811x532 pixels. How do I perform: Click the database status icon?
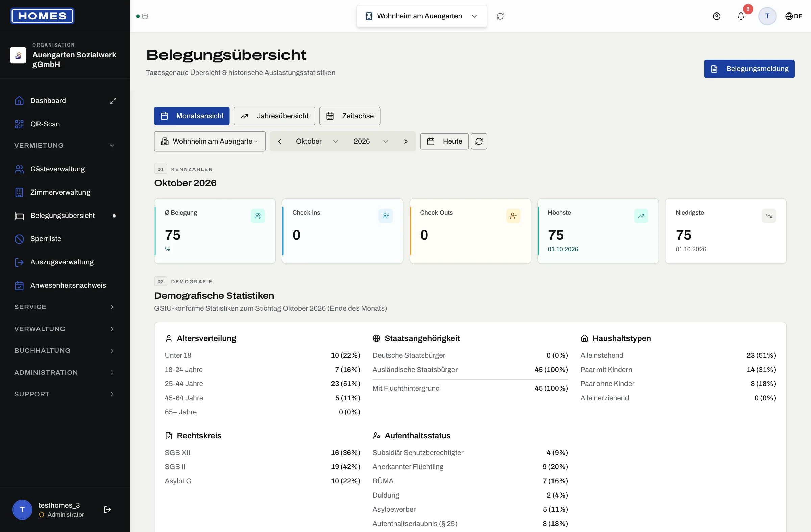coord(145,16)
